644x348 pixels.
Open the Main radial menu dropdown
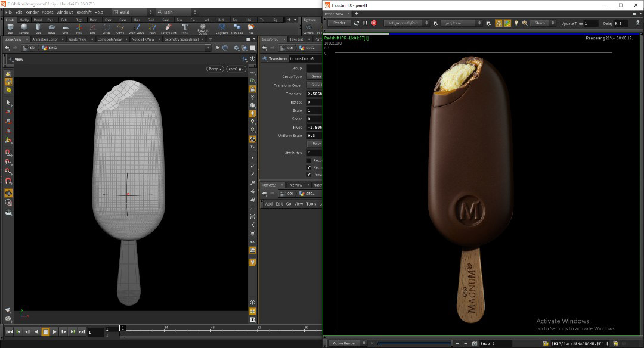tap(177, 13)
